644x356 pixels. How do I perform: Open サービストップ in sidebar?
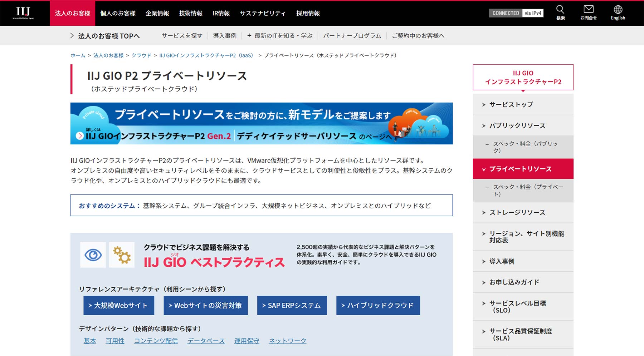point(523,104)
